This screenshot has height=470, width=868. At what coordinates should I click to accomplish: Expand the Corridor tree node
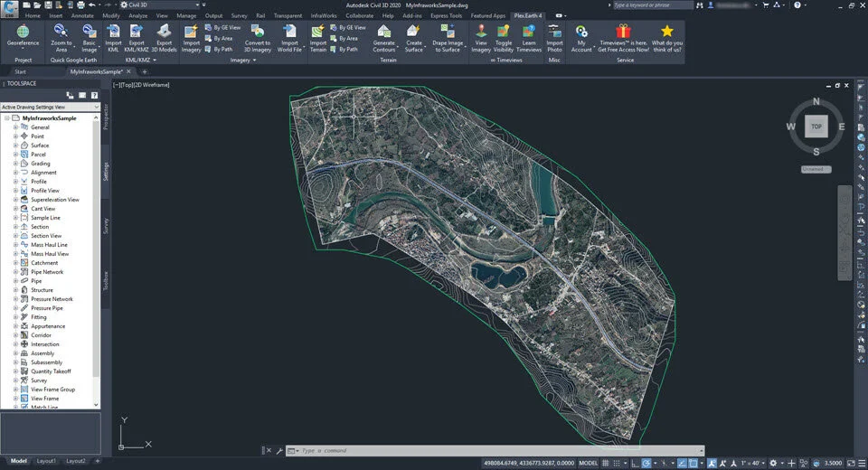[15, 335]
